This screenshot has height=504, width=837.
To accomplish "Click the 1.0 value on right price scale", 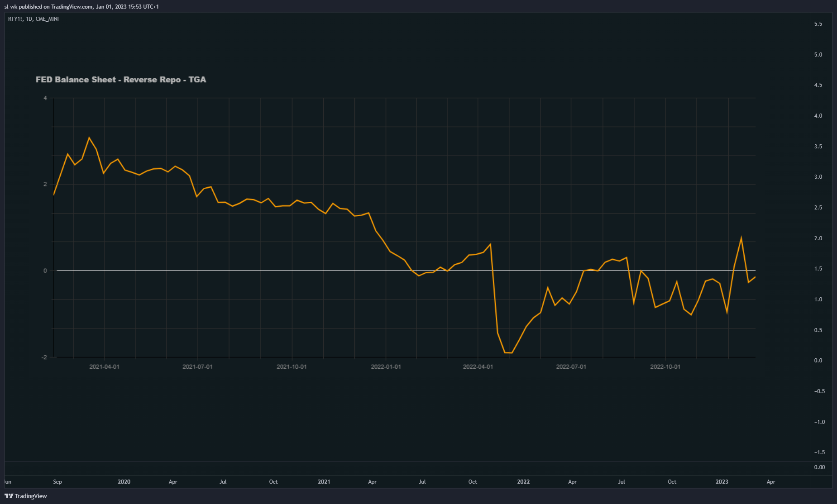I will 818,300.
